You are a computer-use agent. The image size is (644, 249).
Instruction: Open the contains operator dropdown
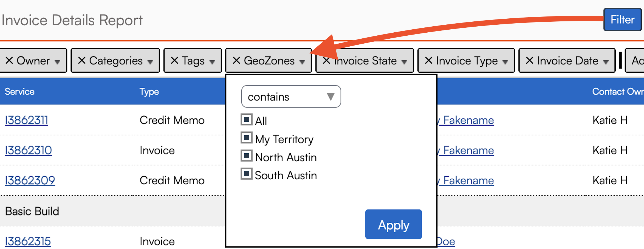pyautogui.click(x=291, y=97)
